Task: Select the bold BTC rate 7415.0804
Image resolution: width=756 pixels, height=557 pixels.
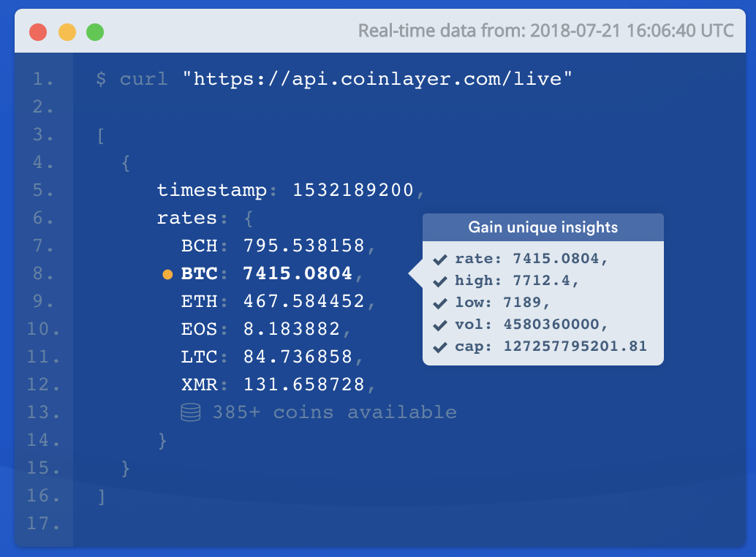Action: tap(298, 273)
